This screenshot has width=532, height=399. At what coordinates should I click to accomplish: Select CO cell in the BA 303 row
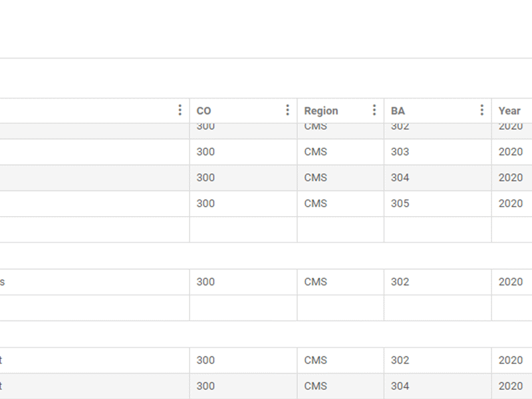(243, 152)
